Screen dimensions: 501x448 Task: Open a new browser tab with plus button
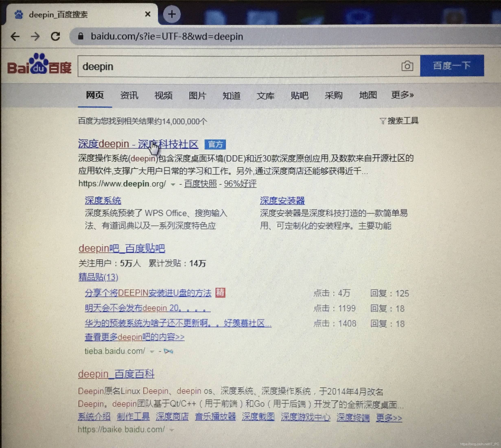point(172,14)
